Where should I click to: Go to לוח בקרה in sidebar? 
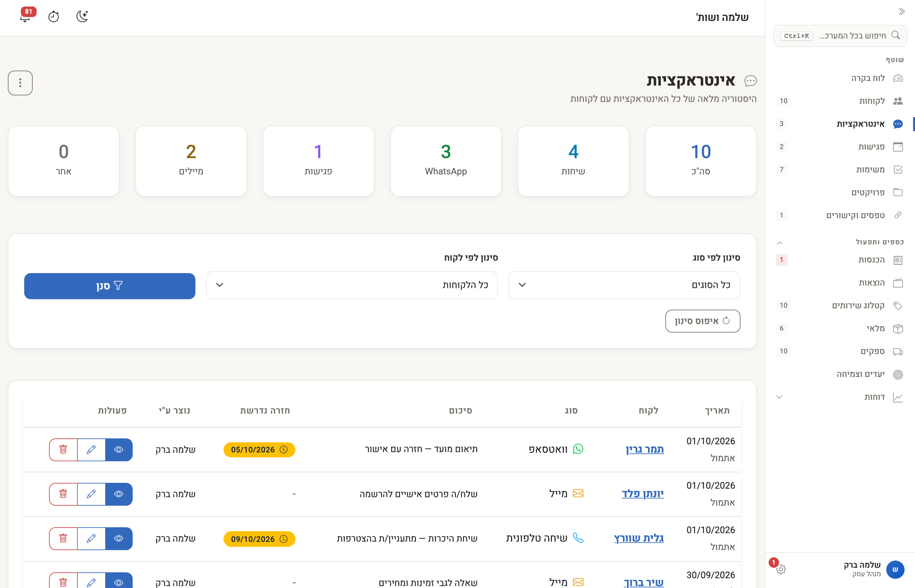(x=840, y=78)
